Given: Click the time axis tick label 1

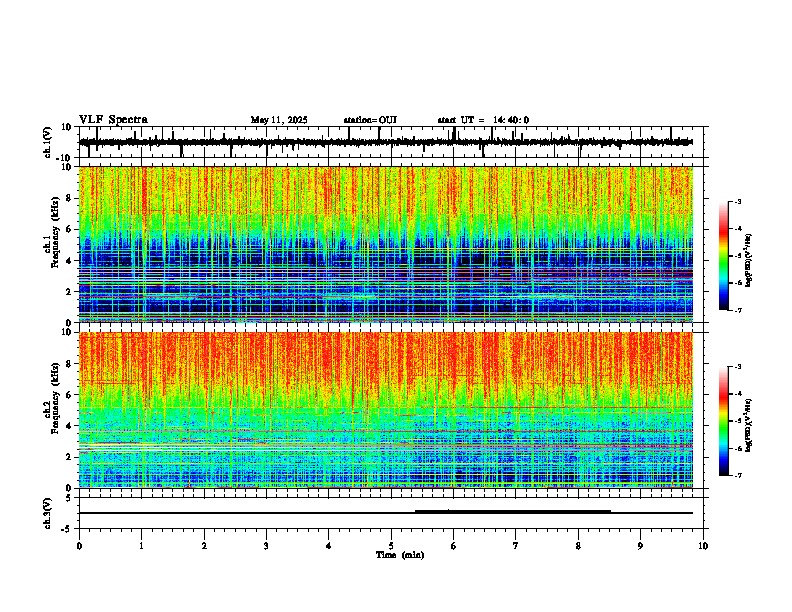Looking at the screenshot, I should pyautogui.click(x=141, y=546).
